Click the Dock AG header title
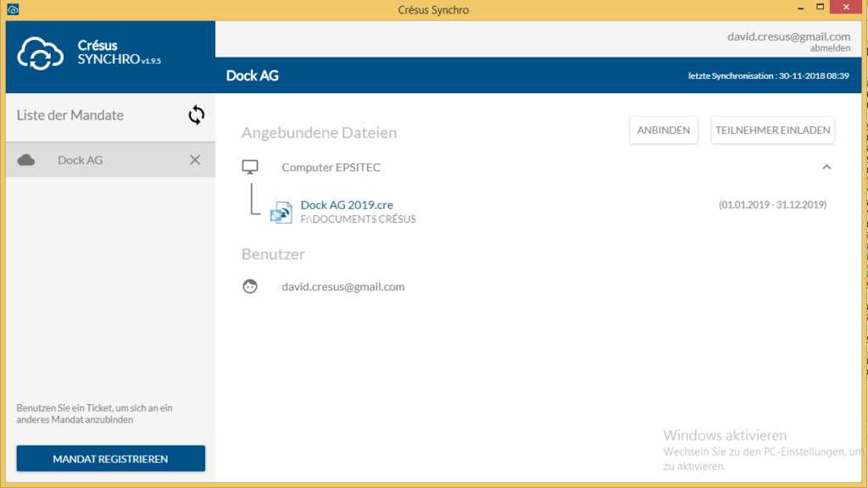This screenshot has width=868, height=488. 253,75
